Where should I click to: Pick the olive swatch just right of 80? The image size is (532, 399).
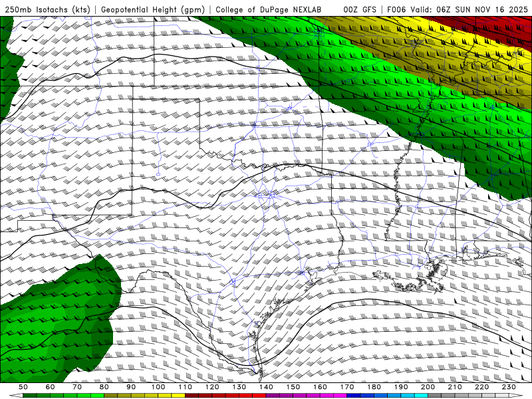pyautogui.click(x=110, y=396)
